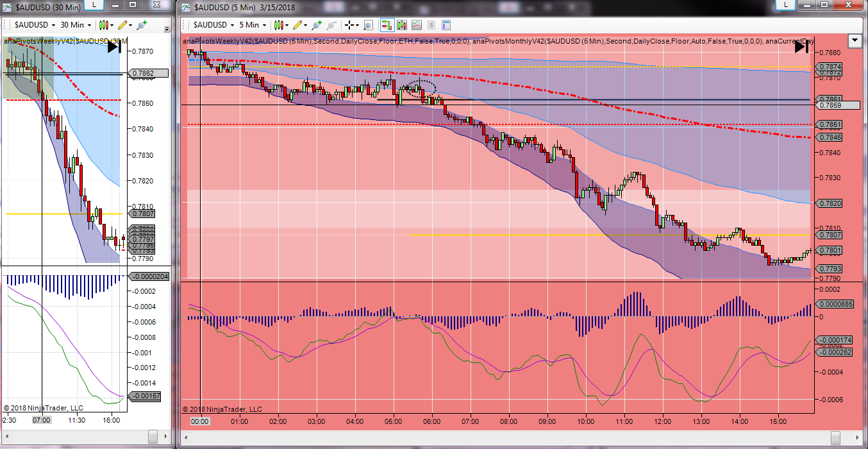Open the $AUDUSD instrument dropdown in 5 Min window
The image size is (868, 449).
click(214, 25)
